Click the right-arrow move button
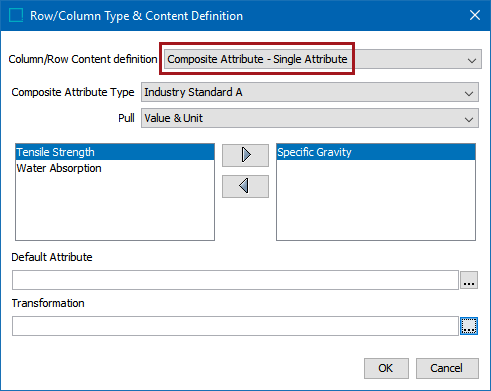Screen dimensions: 491x391 pos(245,155)
